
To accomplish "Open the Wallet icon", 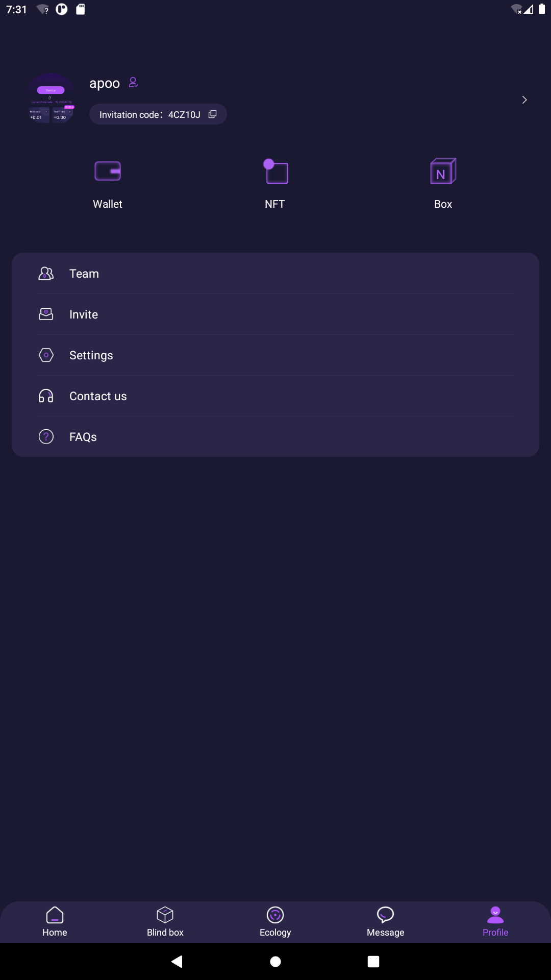I will [x=108, y=171].
